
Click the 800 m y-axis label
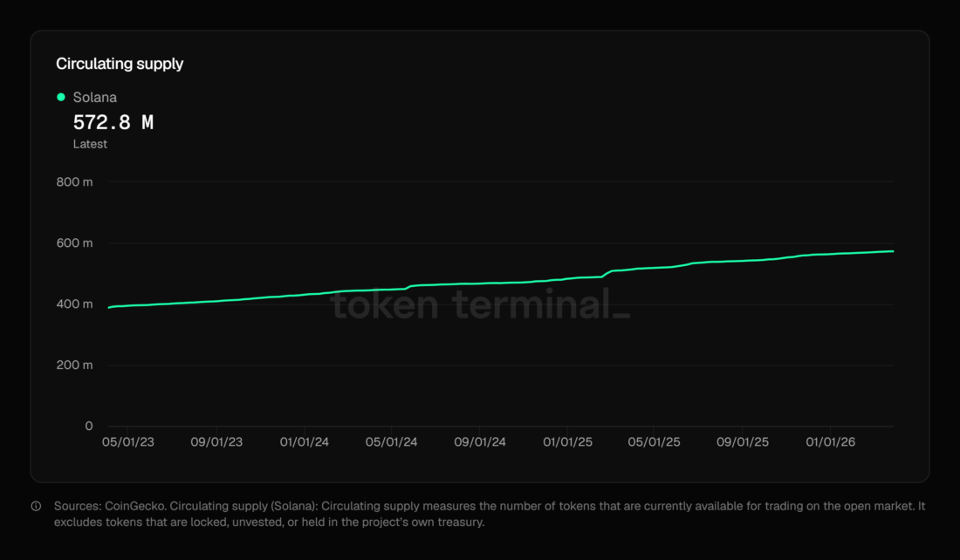pyautogui.click(x=75, y=182)
